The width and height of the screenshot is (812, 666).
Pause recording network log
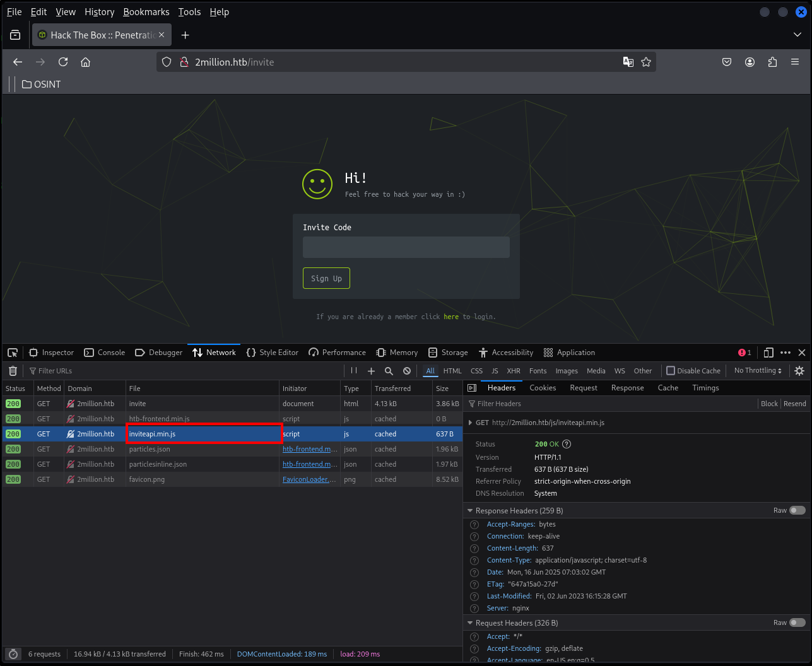click(354, 371)
